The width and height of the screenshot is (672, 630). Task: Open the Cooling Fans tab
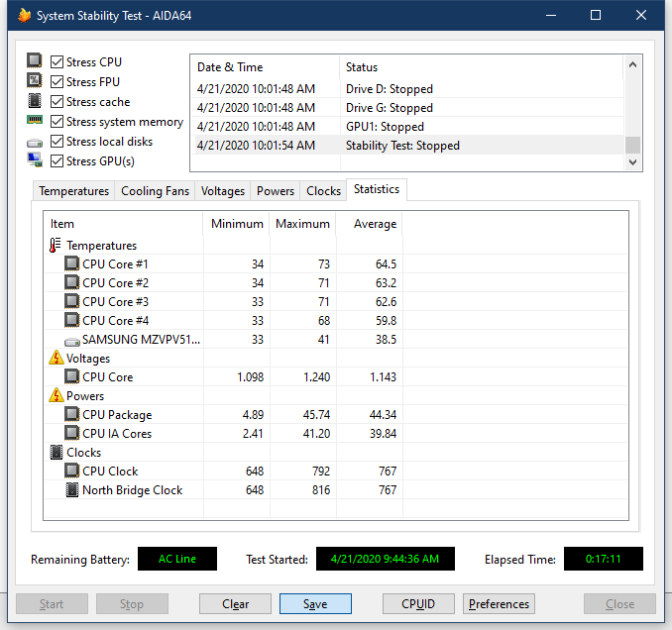pyautogui.click(x=155, y=191)
